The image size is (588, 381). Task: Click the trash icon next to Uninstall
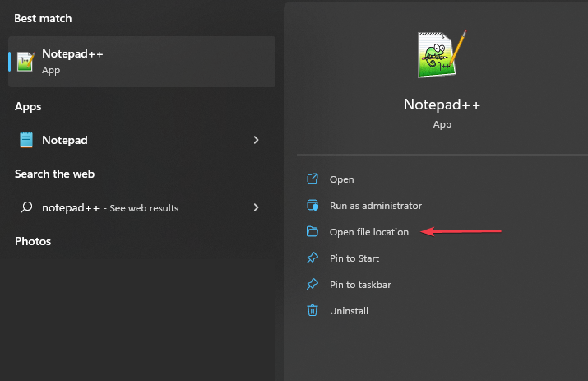(313, 311)
